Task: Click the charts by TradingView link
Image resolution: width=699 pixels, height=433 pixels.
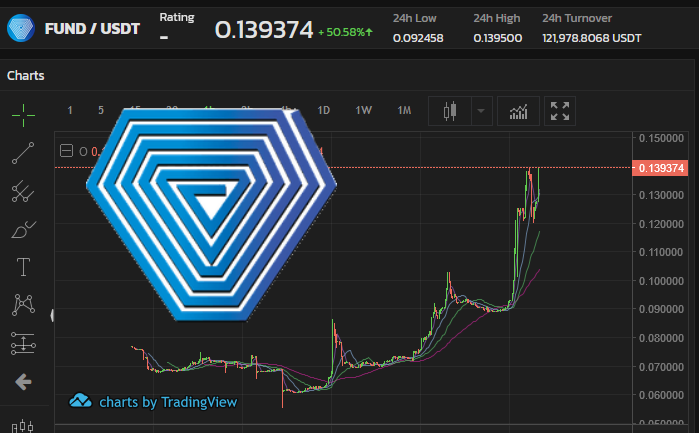Action: (153, 402)
